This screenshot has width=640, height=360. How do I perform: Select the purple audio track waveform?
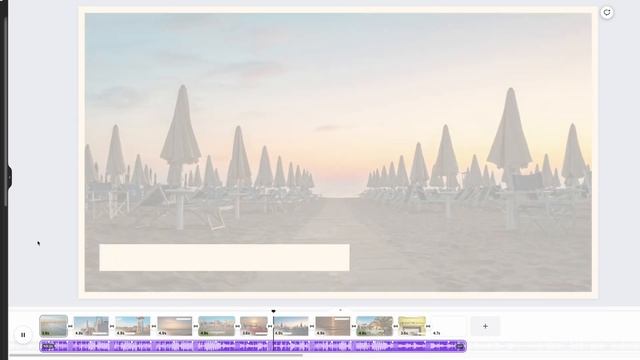[x=253, y=346]
